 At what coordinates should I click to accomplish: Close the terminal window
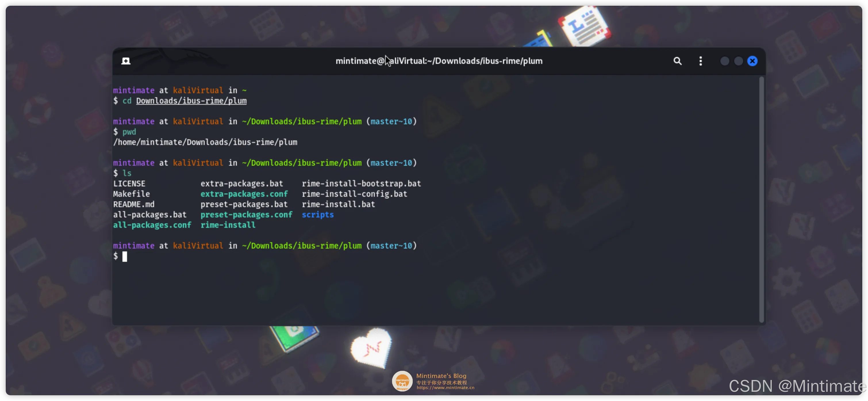click(752, 61)
